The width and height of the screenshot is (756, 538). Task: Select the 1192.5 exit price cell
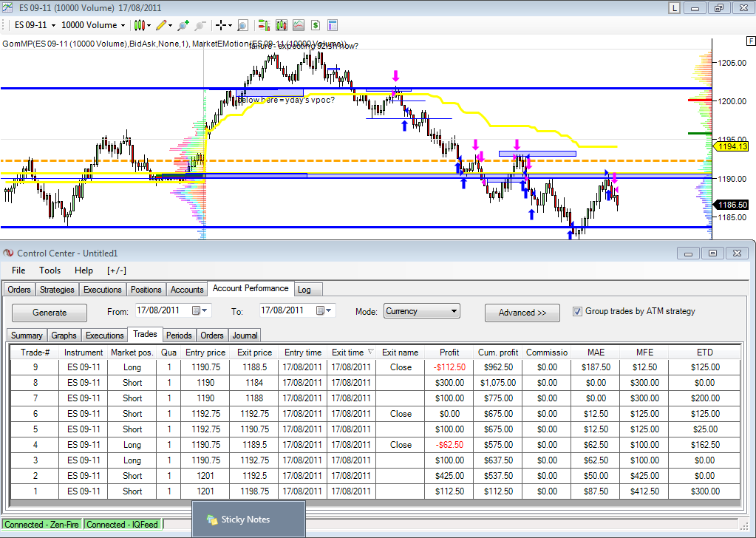(254, 476)
